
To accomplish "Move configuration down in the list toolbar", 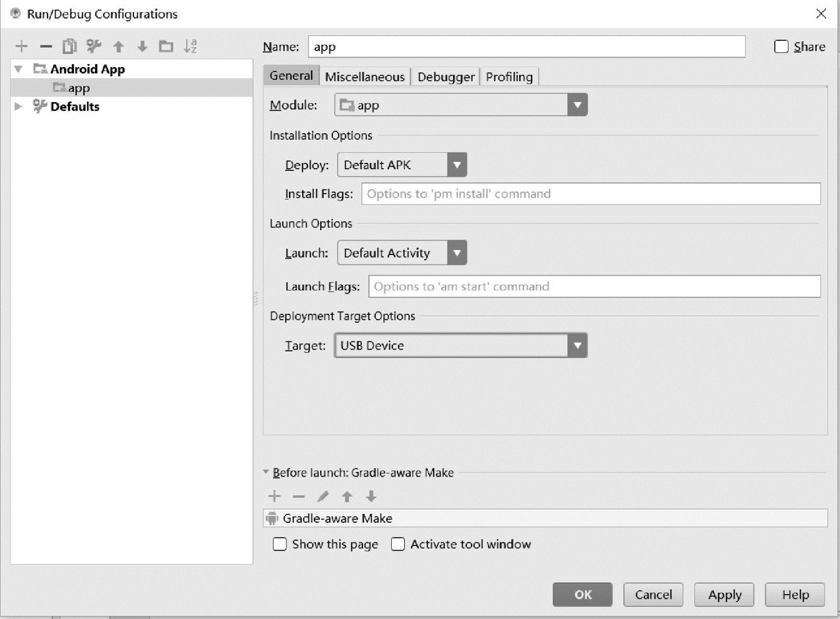I will coord(142,47).
